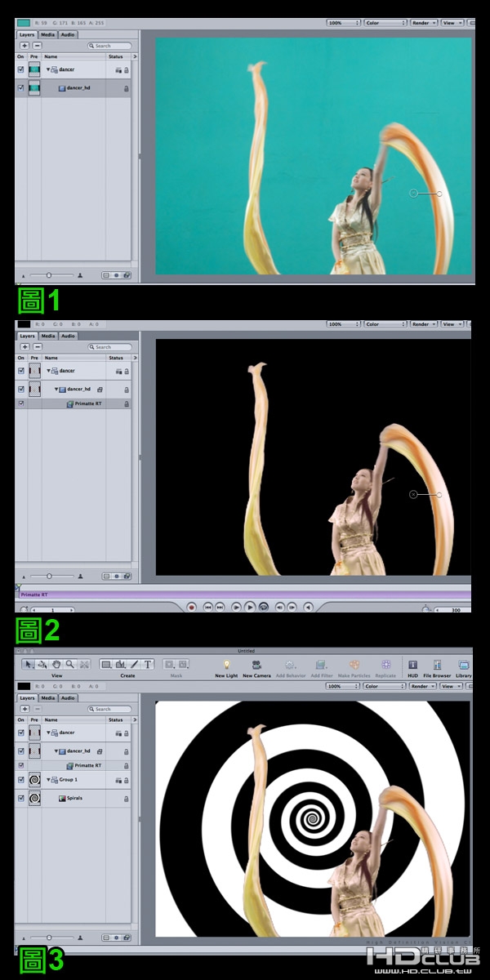Viewport: 490px width, 980px height.
Task: Disable Primatte RT filter in black-background window
Action: coord(21,403)
